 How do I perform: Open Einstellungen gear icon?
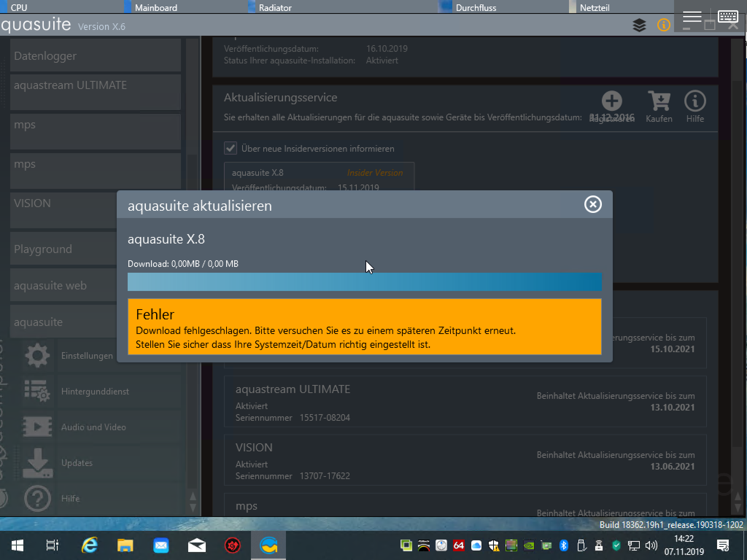pos(38,355)
